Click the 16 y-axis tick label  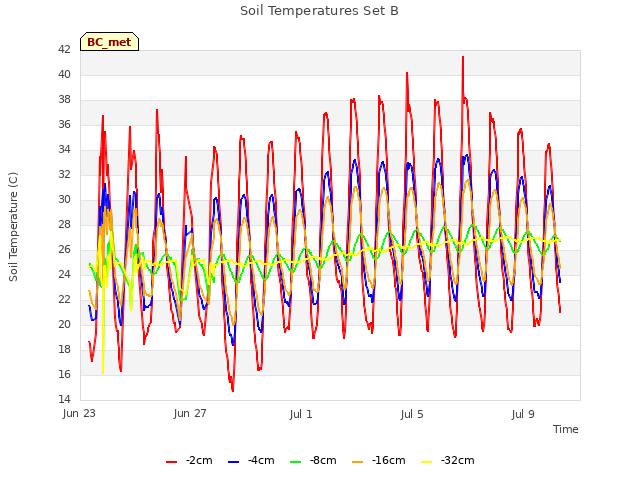(64, 374)
